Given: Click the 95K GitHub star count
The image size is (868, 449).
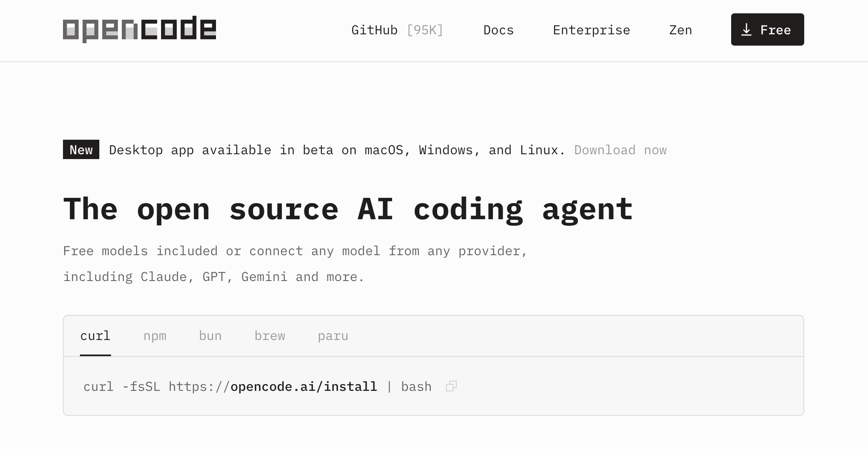Looking at the screenshot, I should [425, 30].
